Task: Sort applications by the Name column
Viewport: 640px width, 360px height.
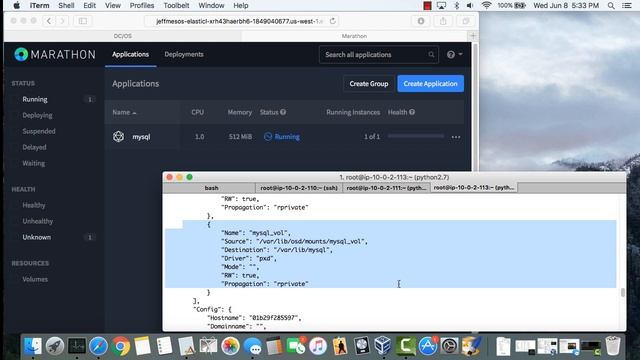Action: [124, 112]
